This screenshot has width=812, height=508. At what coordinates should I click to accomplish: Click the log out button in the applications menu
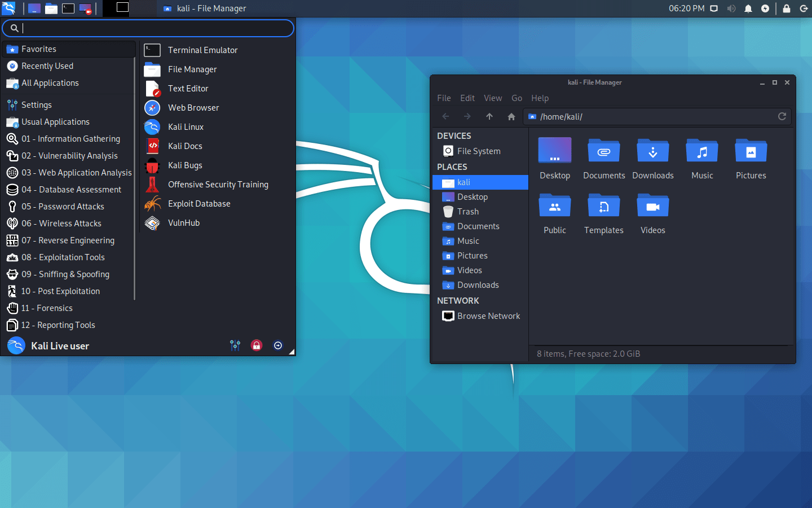tap(278, 345)
